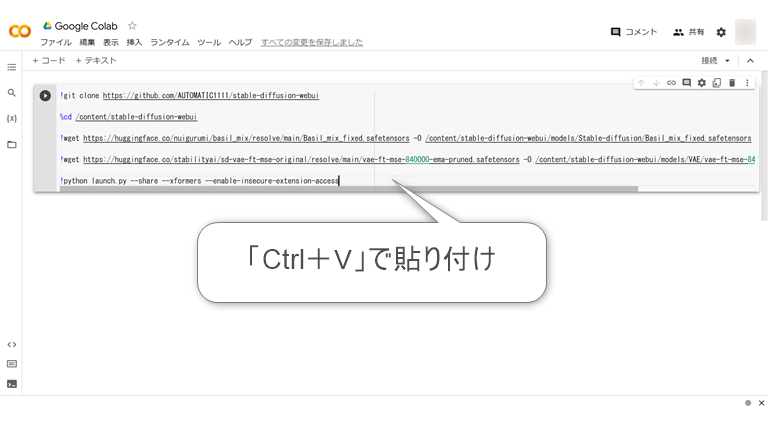Open cell editor settings gear

point(702,83)
